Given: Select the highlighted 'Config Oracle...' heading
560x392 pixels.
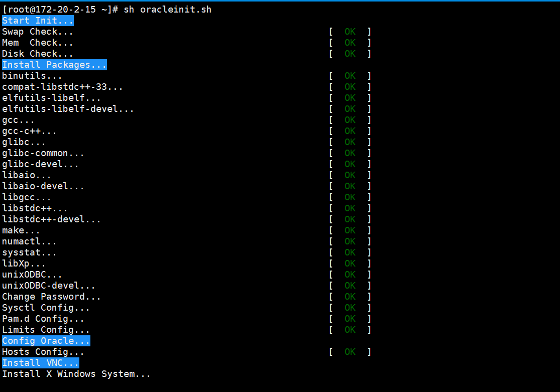Looking at the screenshot, I should point(46,341).
